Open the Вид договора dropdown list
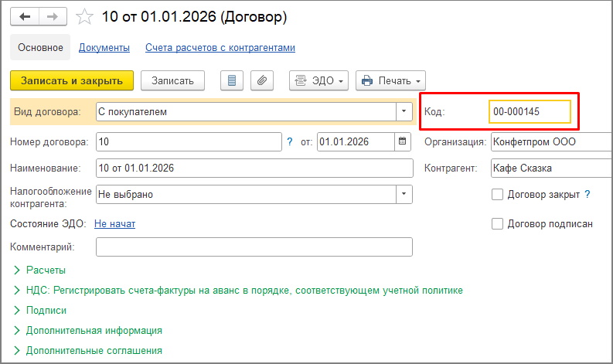The width and height of the screenshot is (613, 364). pyautogui.click(x=404, y=112)
